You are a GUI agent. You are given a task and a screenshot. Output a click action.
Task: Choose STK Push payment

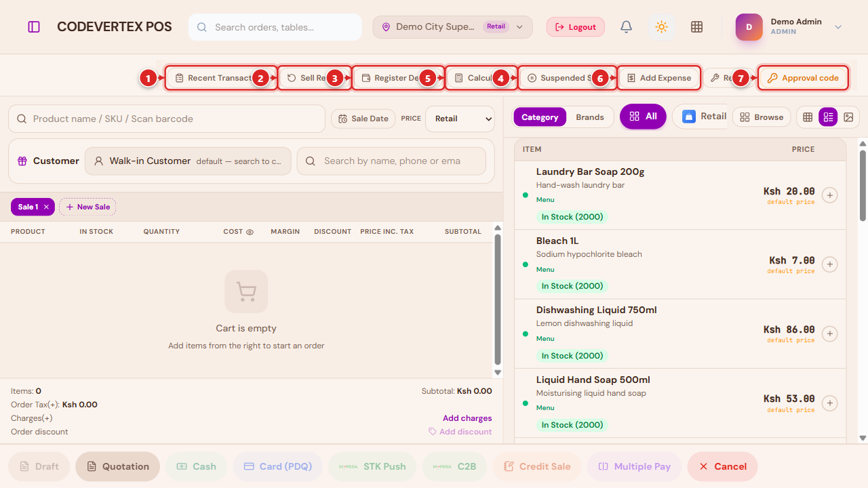pos(372,466)
